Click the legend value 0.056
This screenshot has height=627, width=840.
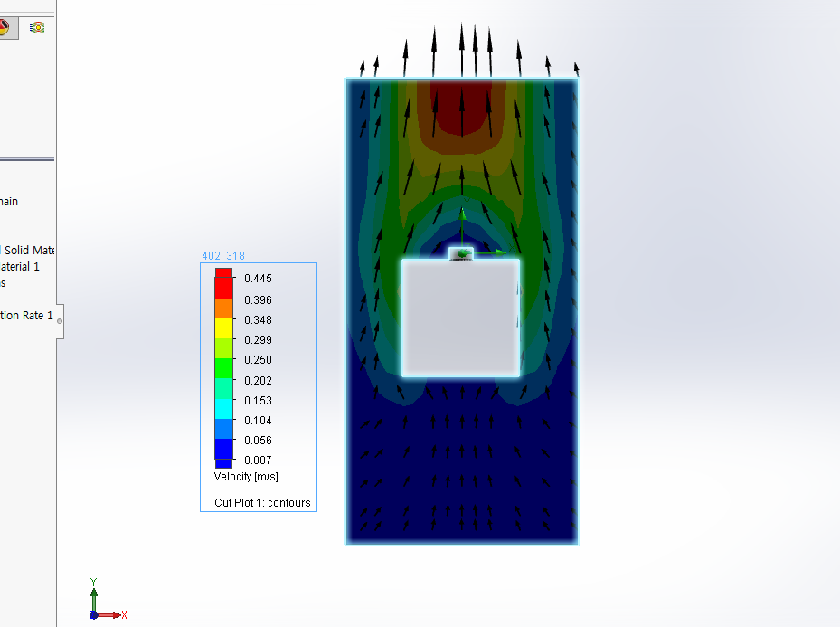(x=259, y=441)
